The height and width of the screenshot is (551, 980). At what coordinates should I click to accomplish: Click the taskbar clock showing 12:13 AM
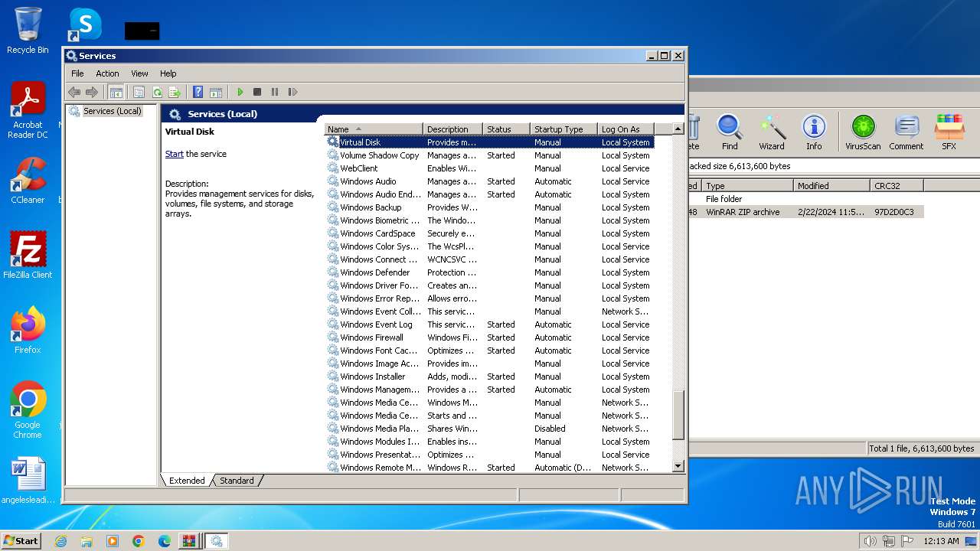coord(941,541)
